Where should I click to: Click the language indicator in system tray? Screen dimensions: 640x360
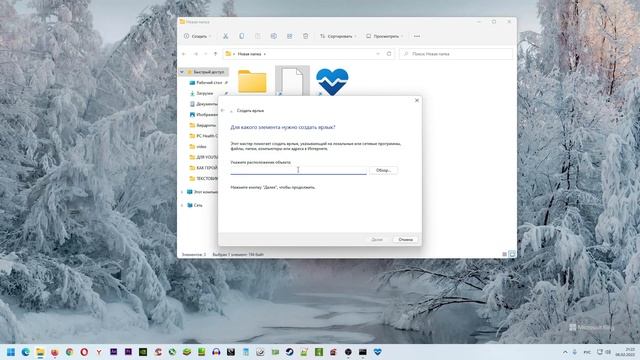tap(587, 352)
